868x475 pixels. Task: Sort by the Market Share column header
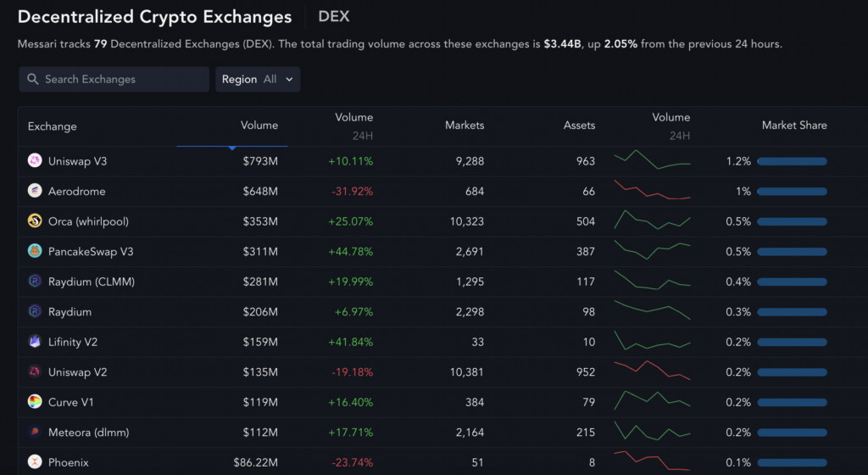point(794,126)
